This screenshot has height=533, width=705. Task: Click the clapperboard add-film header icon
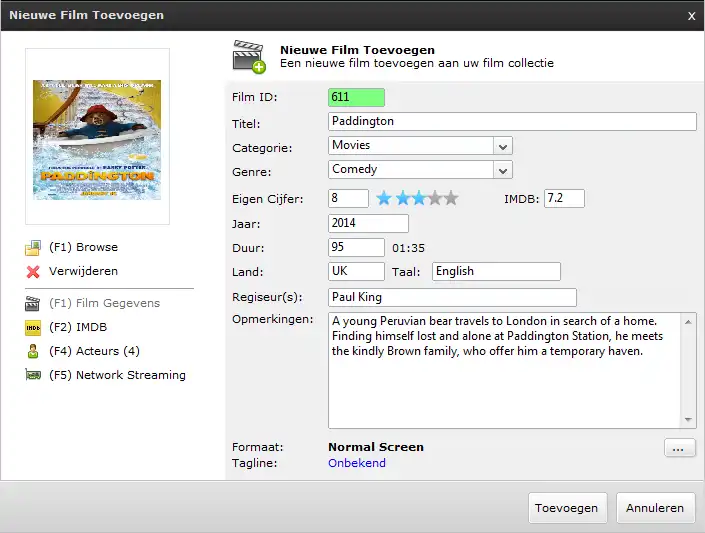tap(249, 57)
